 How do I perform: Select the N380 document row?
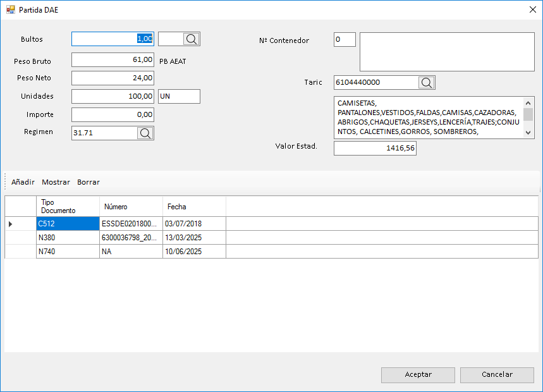click(x=67, y=238)
